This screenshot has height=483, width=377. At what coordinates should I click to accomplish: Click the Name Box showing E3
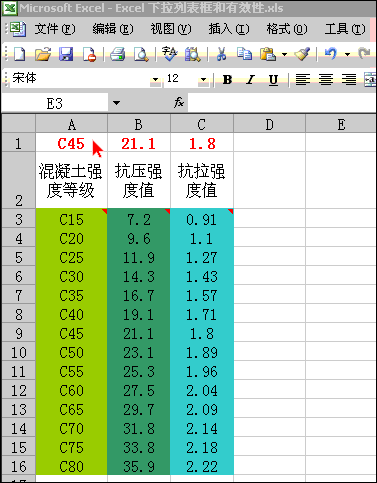click(x=55, y=103)
